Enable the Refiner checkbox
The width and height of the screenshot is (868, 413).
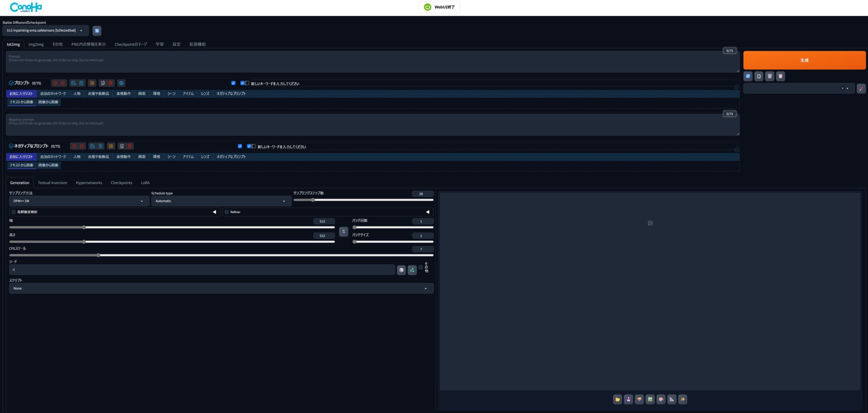(x=227, y=212)
